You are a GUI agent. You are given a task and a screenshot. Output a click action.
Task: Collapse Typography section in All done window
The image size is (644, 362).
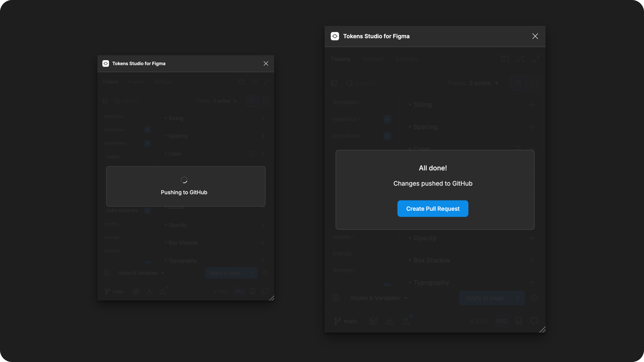[429, 283]
